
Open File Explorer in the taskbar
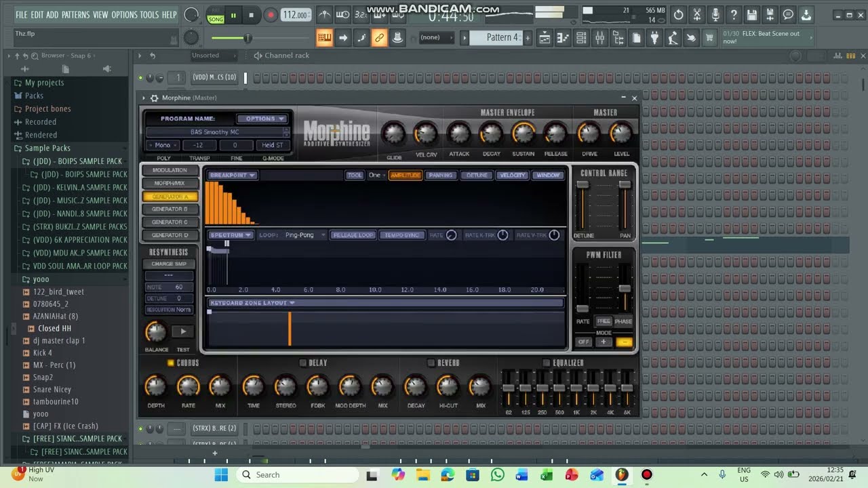[x=422, y=474]
